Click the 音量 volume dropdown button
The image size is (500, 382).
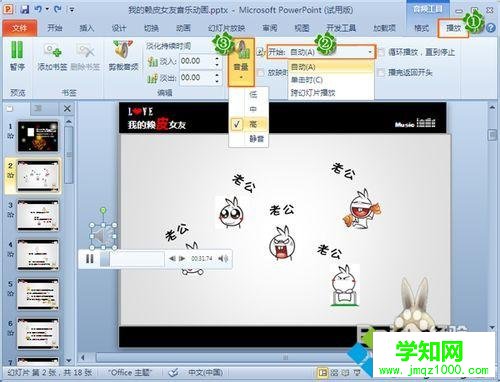[x=241, y=62]
